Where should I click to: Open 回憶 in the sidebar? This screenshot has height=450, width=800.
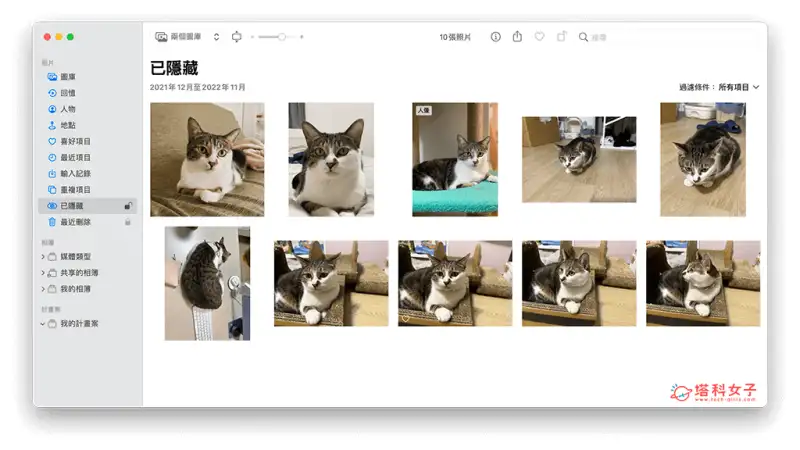tap(68, 93)
